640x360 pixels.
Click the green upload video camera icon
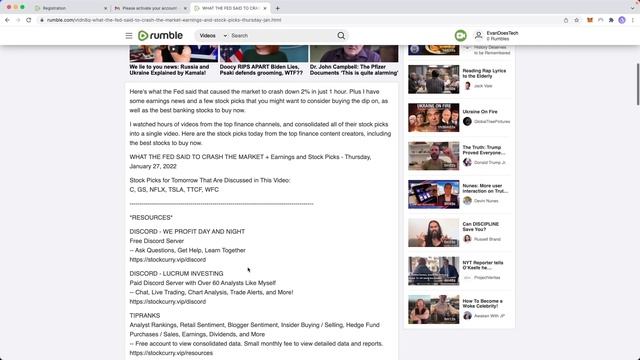click(460, 36)
